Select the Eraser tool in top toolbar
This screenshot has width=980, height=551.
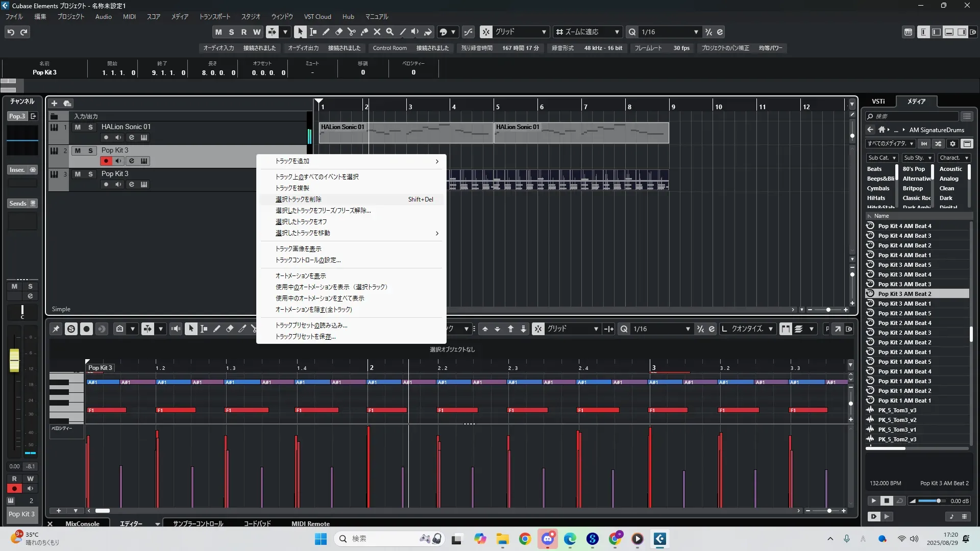pos(338,32)
